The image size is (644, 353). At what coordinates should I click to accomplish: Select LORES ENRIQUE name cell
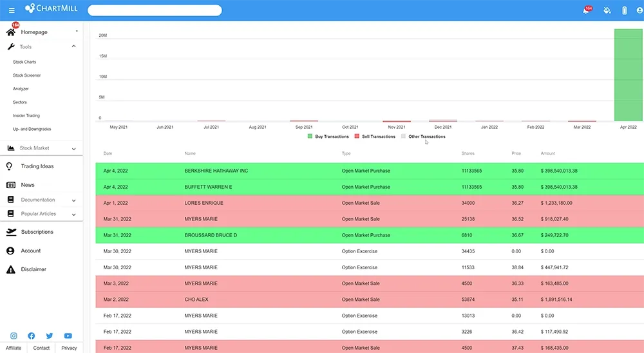point(204,203)
